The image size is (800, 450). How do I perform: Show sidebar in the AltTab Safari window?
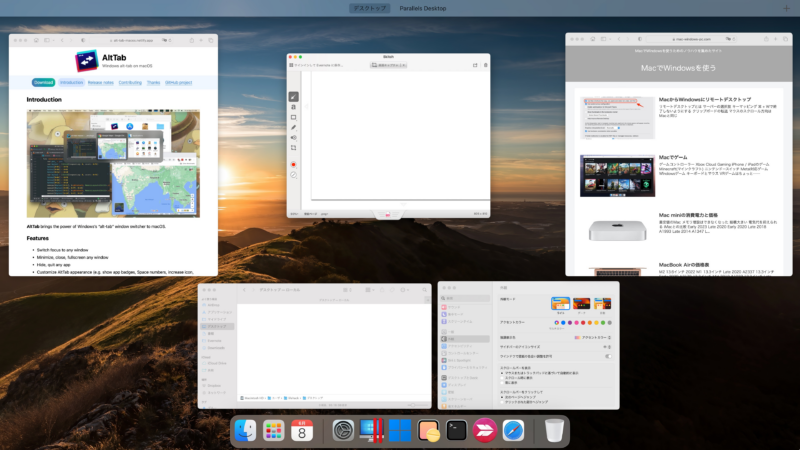tap(48, 40)
